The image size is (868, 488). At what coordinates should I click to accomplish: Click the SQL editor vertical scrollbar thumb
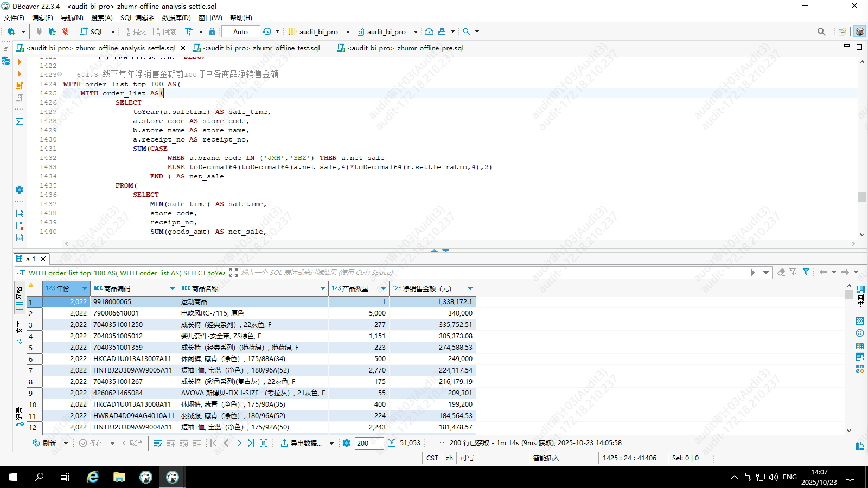[862, 197]
